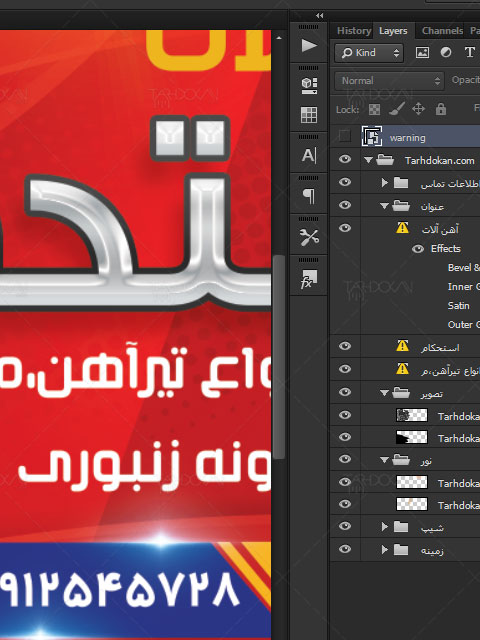Hide the استحکام text layer

coord(345,346)
